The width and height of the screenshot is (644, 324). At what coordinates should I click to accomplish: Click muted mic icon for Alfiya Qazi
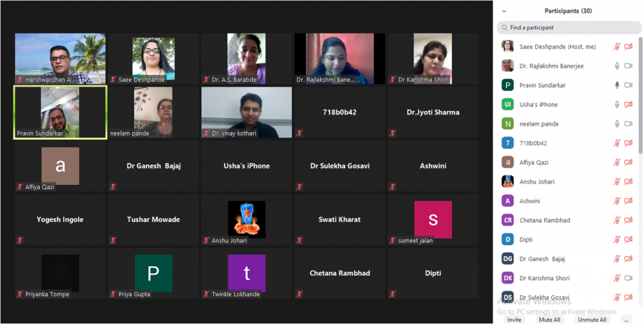[x=617, y=162]
